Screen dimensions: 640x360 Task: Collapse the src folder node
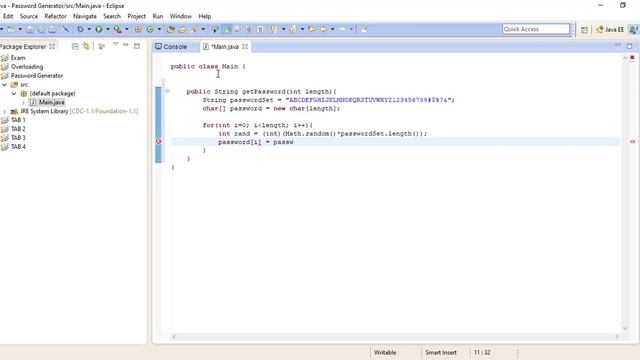point(5,84)
